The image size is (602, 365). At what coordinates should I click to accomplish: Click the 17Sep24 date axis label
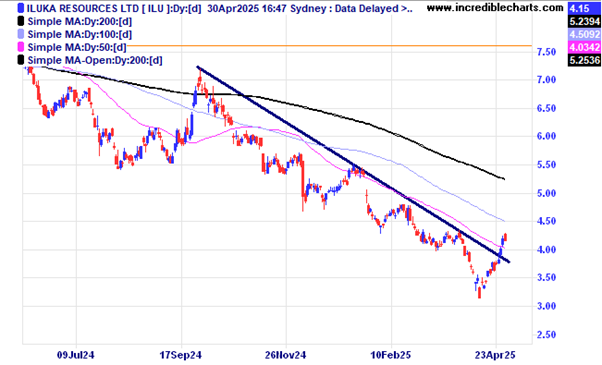point(180,355)
